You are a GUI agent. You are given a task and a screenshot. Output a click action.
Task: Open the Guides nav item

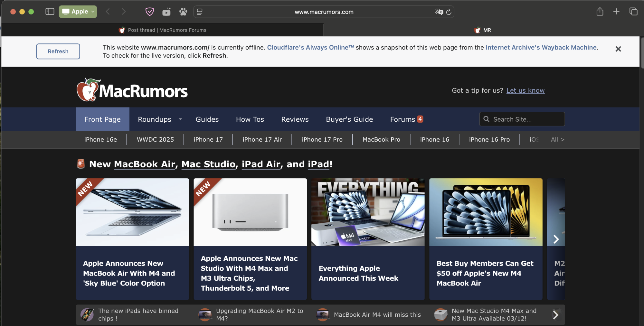click(x=207, y=119)
